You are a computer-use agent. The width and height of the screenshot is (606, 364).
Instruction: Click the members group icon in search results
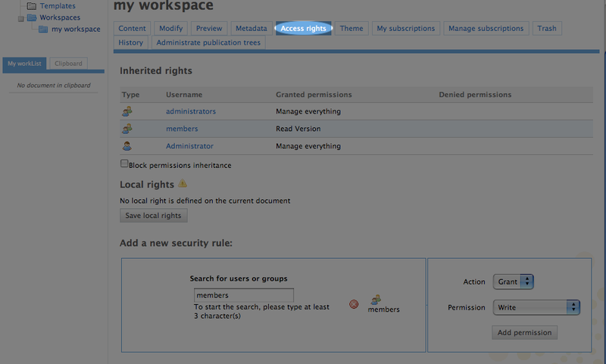(x=376, y=300)
